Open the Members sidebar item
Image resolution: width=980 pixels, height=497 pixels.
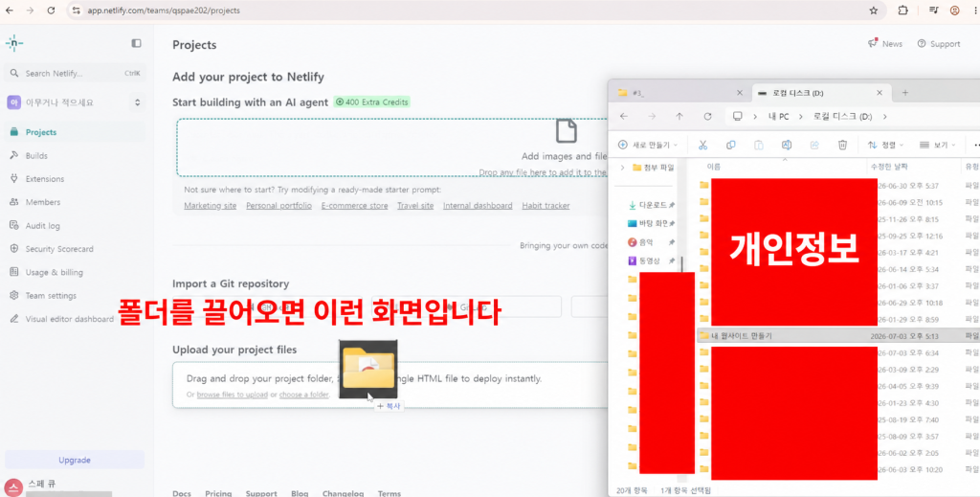coord(75,202)
